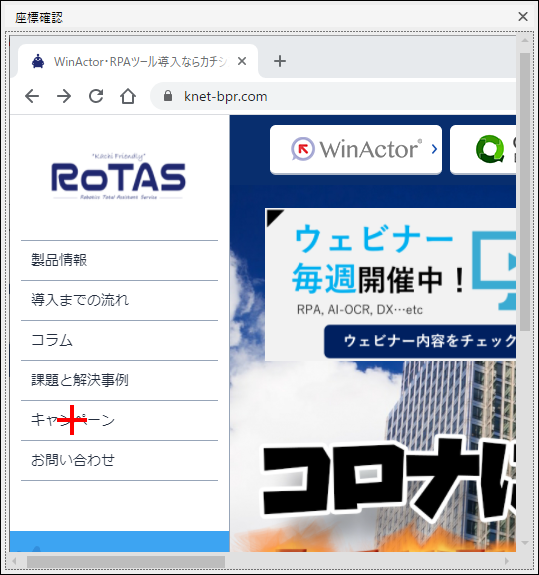This screenshot has height=575, width=539.
Task: Click the knet-bpr.com address bar
Action: [333, 96]
